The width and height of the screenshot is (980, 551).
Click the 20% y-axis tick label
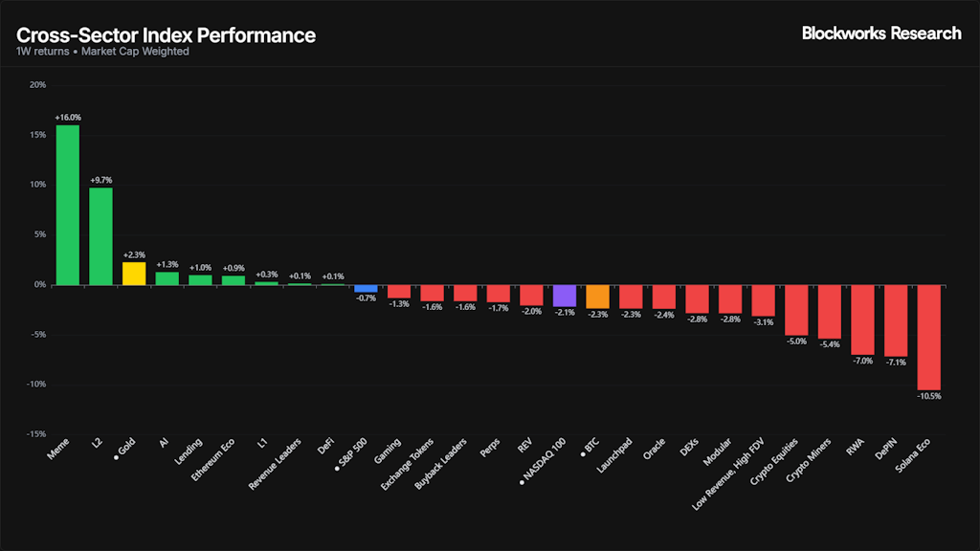[37, 85]
